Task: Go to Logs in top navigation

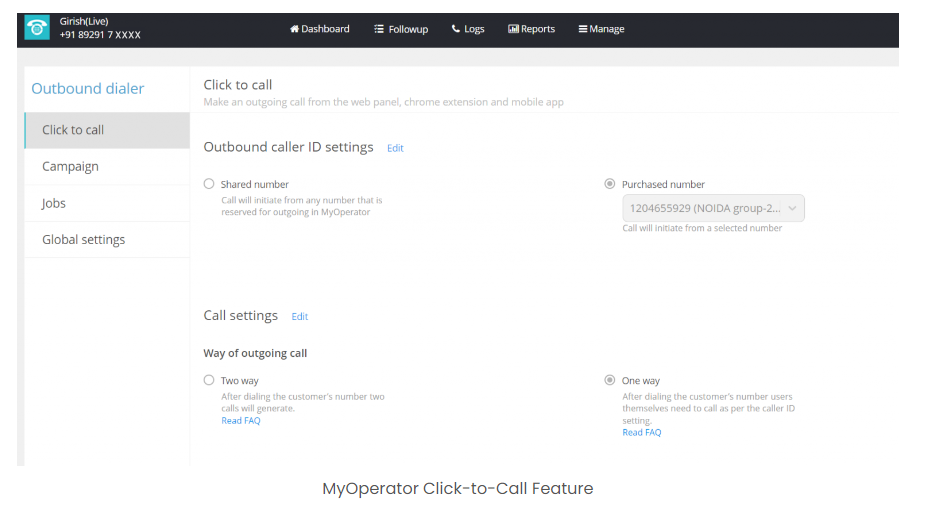Action: (468, 29)
